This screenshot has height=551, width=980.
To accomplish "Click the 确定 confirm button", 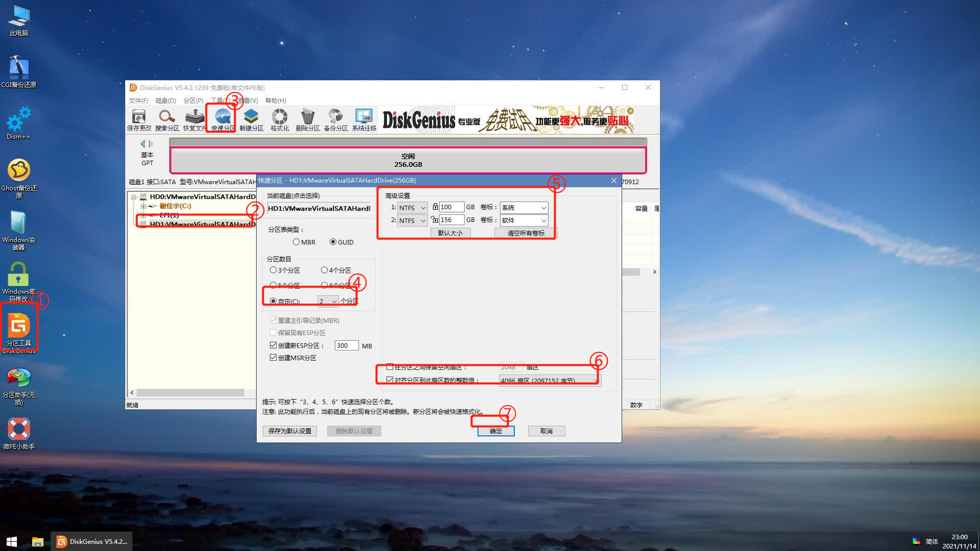I will [495, 431].
